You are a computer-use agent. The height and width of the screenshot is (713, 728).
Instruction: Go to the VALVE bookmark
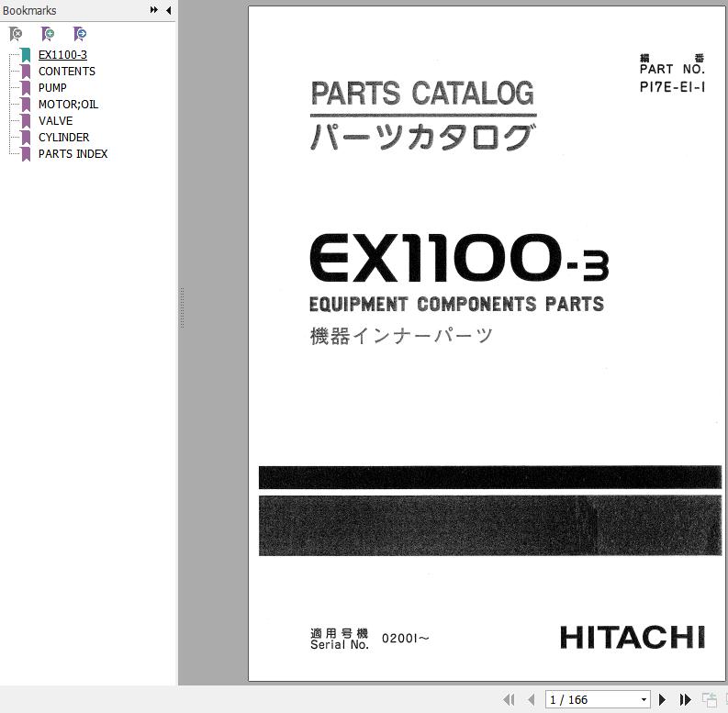pos(56,121)
